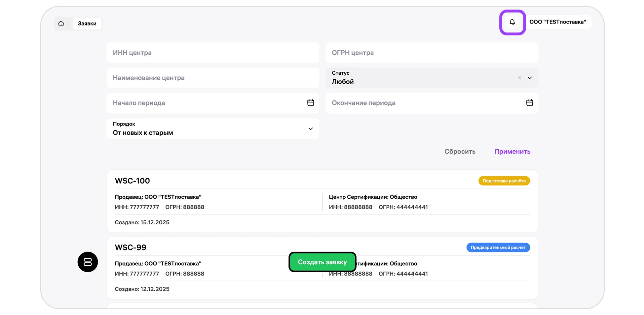Focus the ИНН центра field
The width and height of the screenshot is (644, 315).
[x=213, y=53]
